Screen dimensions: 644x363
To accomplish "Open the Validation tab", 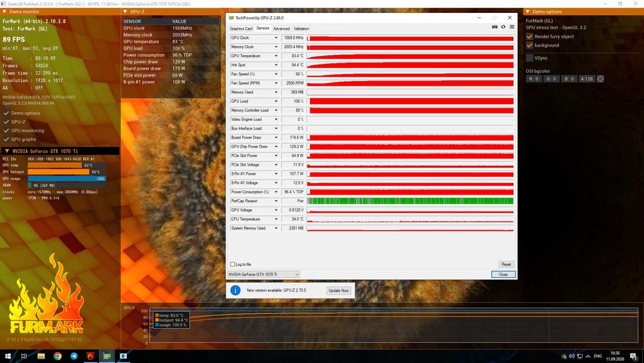I will [x=301, y=29].
